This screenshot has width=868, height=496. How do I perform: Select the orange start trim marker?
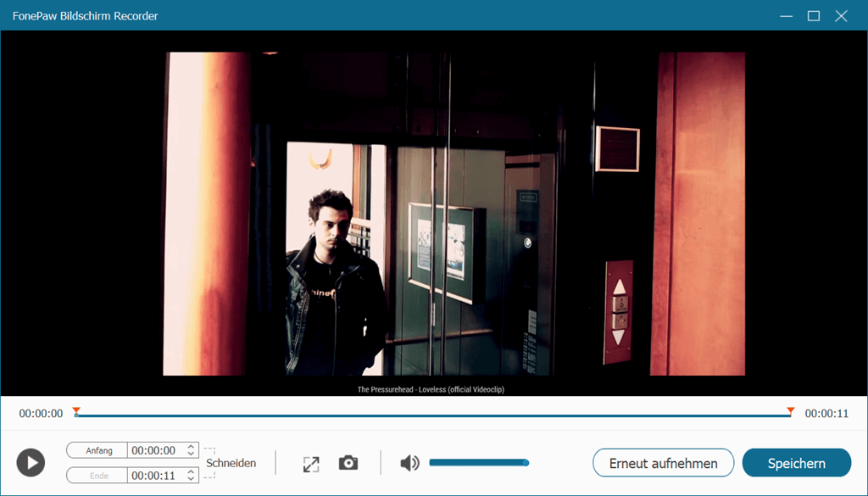pos(76,410)
